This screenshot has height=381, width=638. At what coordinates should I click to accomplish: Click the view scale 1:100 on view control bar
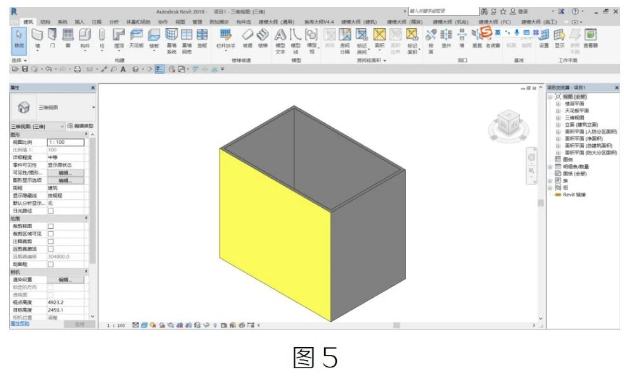tap(116, 325)
